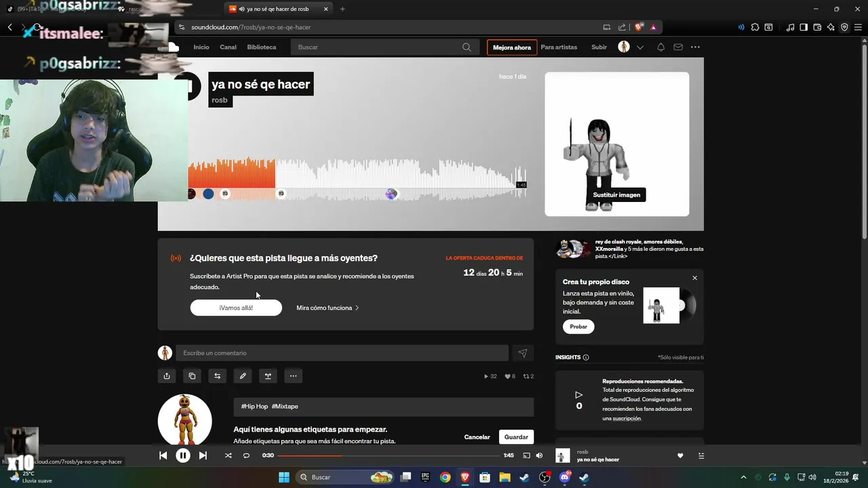
Task: Open the Subir upload page
Action: (599, 47)
